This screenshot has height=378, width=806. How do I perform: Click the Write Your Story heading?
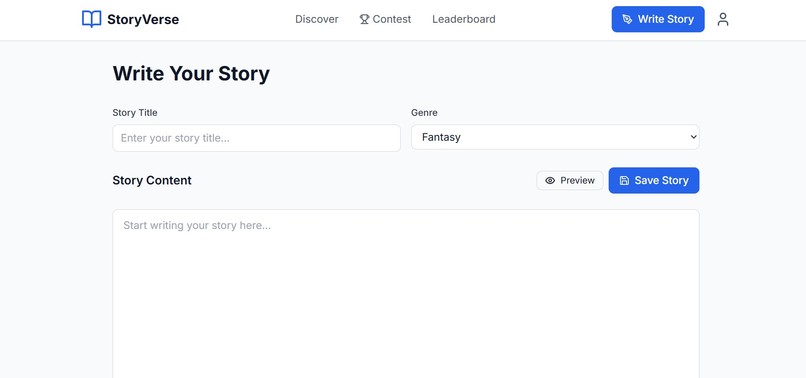click(x=191, y=74)
